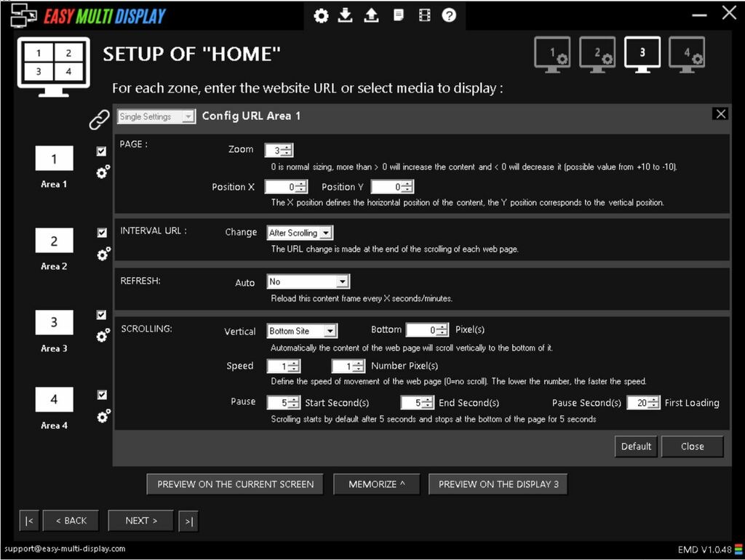
Task: Select Display 4 monitor icon at top right
Action: coord(686,53)
